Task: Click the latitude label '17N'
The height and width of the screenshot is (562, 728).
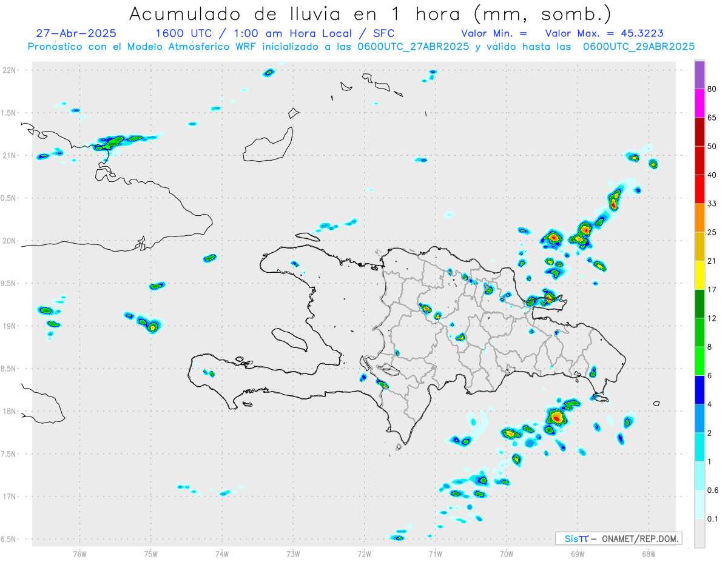Action: pyautogui.click(x=10, y=496)
